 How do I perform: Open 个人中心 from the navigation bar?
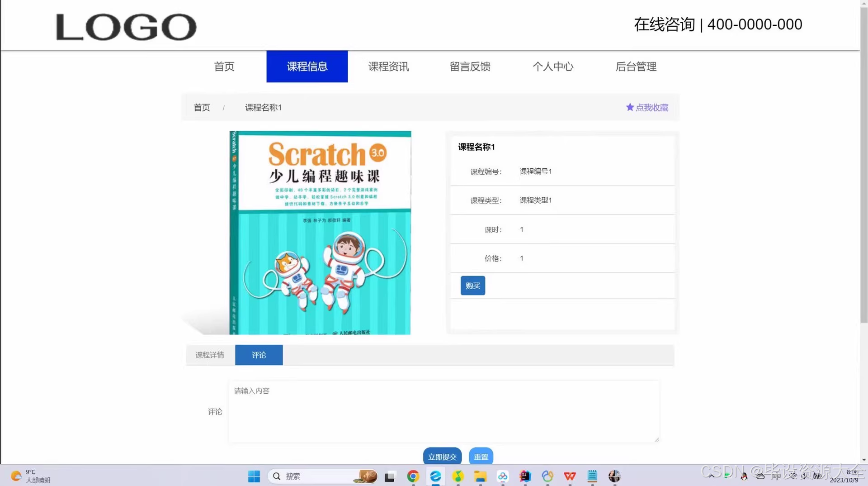pos(553,67)
